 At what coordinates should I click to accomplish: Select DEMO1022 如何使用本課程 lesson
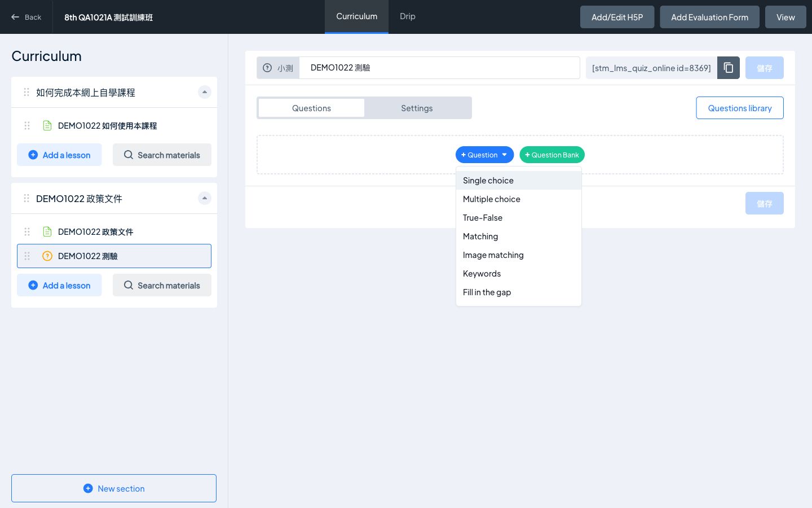[114, 125]
